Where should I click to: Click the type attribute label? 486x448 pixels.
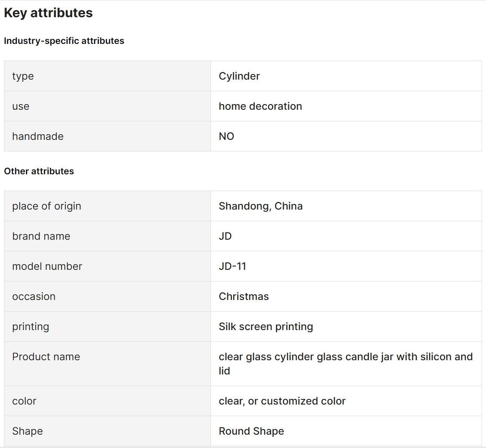coord(23,76)
